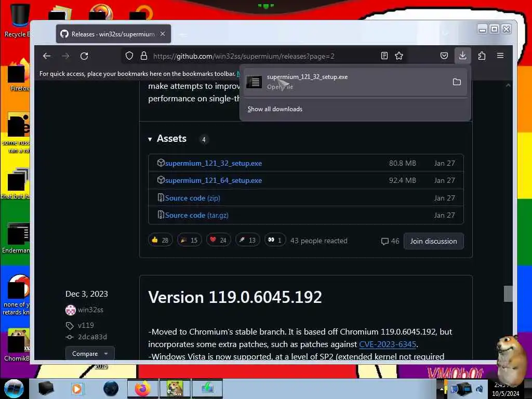The width and height of the screenshot is (532, 399).
Task: Click the volume icon in system tray
Action: tap(480, 389)
